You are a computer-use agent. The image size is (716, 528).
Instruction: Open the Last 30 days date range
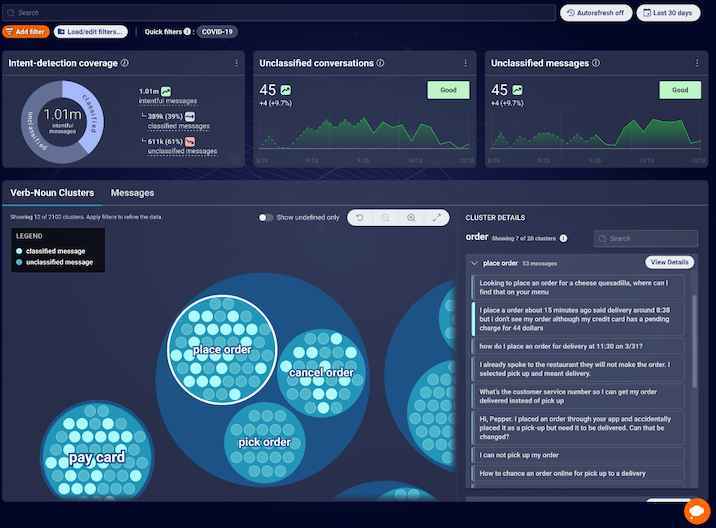[x=668, y=13]
